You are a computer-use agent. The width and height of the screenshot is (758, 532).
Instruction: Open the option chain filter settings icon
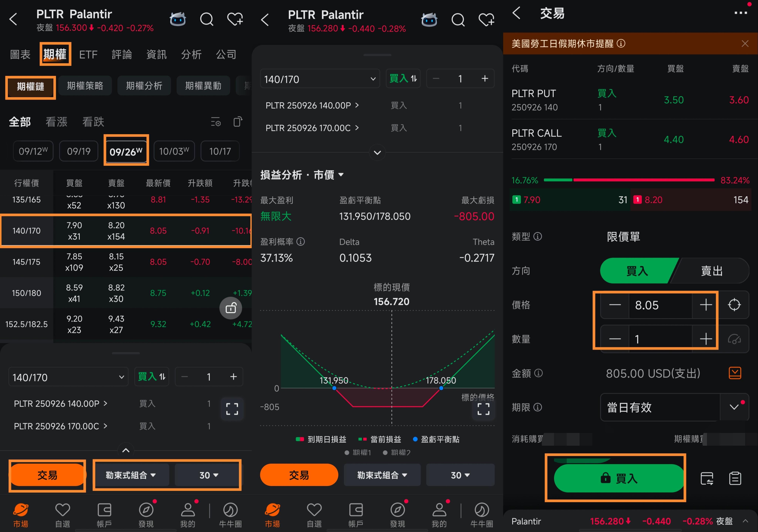coord(216,122)
